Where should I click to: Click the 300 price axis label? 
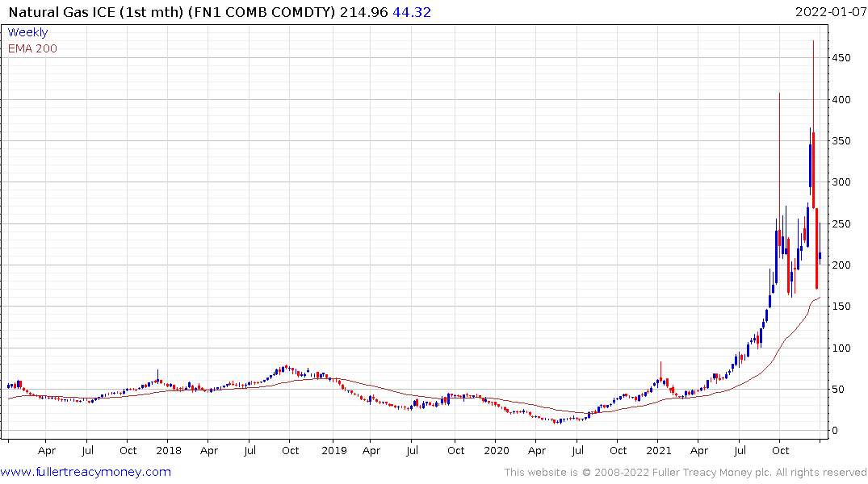coord(841,182)
